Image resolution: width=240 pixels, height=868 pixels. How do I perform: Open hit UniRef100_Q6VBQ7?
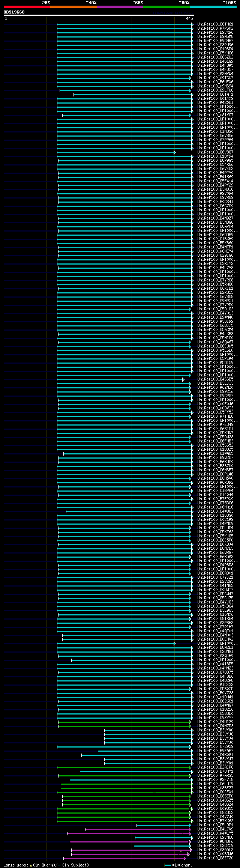click(x=215, y=152)
